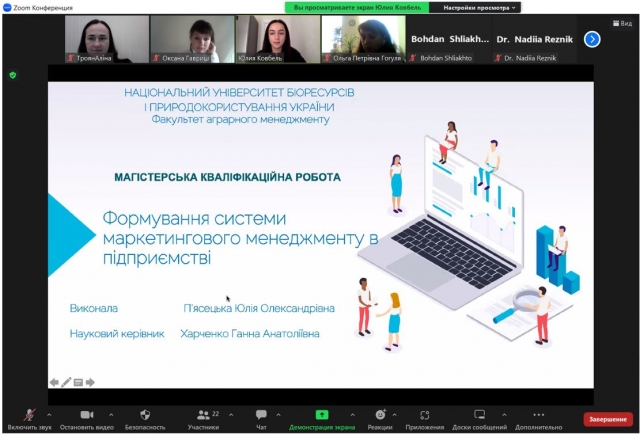Click the red Завершение button

[608, 419]
